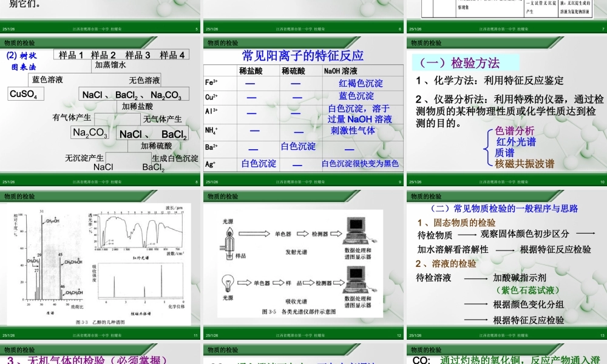Click the 样品 sample tube icon on slide 12

229,255
